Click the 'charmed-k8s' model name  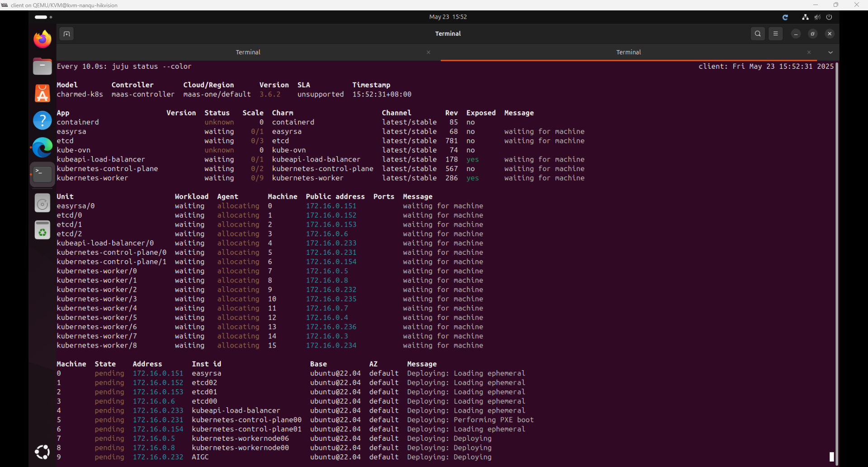pyautogui.click(x=80, y=94)
